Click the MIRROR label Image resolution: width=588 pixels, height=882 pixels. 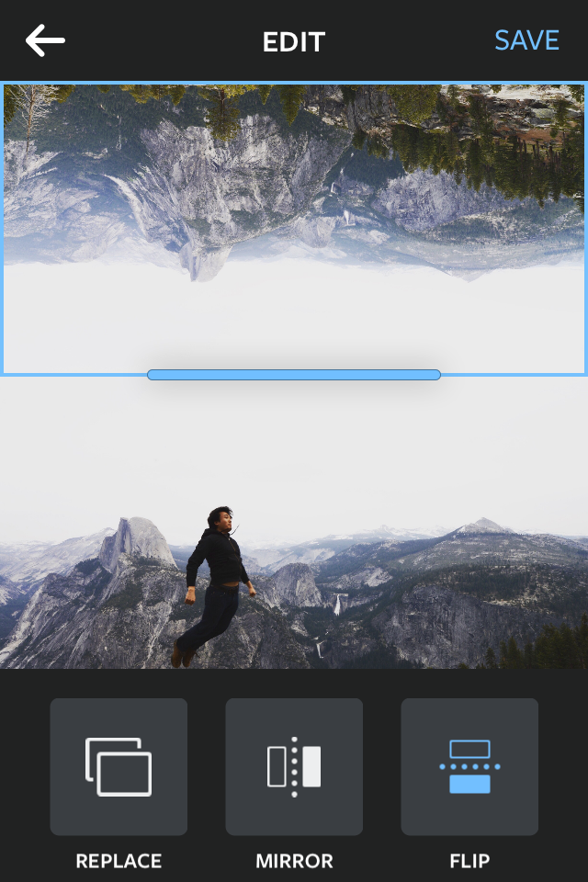tap(294, 861)
